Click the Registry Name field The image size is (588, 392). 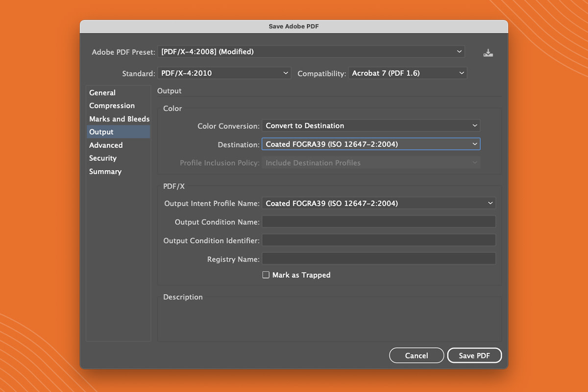tap(378, 258)
